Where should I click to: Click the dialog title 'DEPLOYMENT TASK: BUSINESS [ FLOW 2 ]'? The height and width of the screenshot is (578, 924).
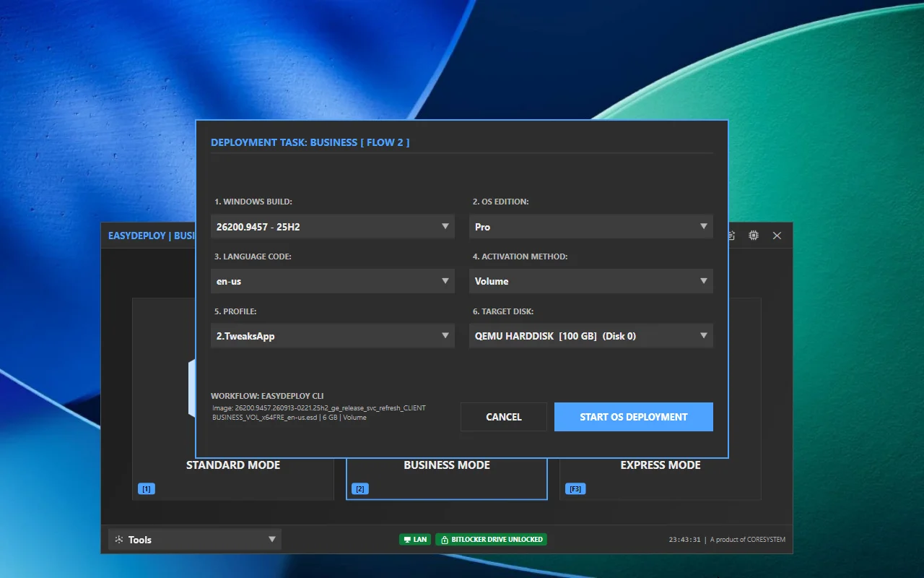coord(310,142)
